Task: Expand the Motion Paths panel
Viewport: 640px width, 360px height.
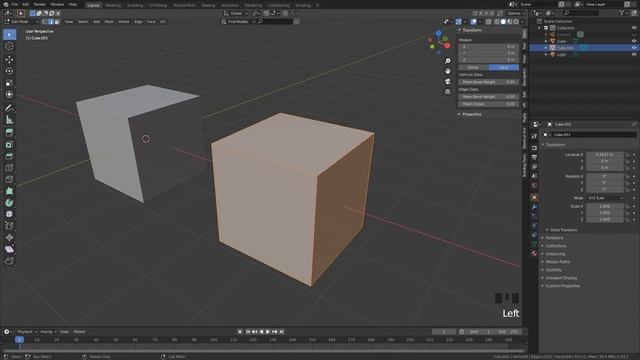Action: pyautogui.click(x=558, y=262)
